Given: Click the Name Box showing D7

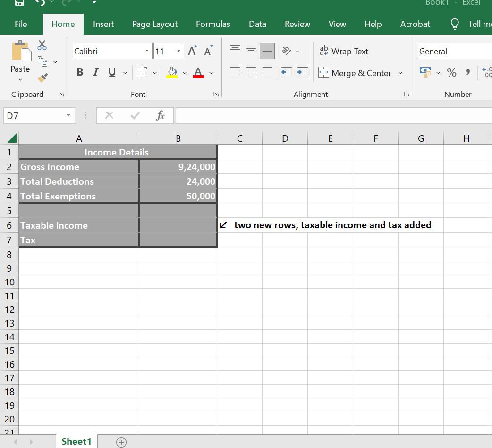Looking at the screenshot, I should [33, 115].
